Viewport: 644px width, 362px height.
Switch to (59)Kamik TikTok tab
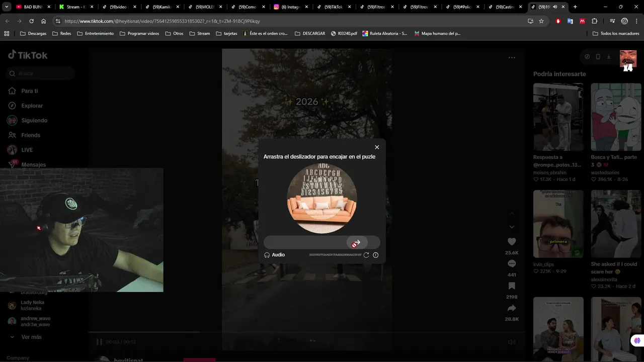pos(162,7)
